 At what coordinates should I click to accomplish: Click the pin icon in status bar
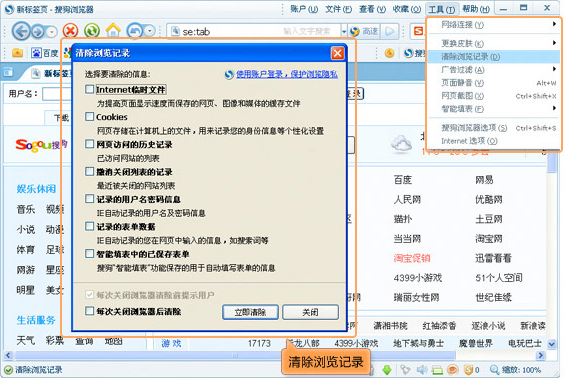[405, 370]
